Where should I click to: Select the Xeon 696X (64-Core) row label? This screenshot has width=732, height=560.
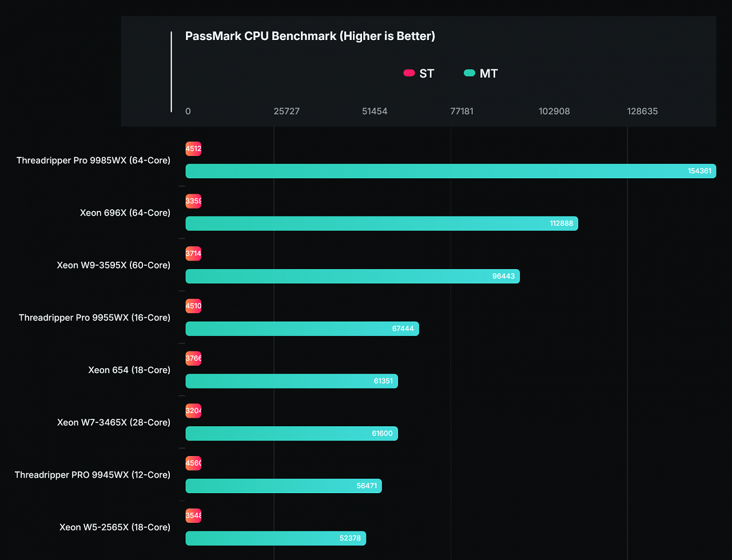125,213
